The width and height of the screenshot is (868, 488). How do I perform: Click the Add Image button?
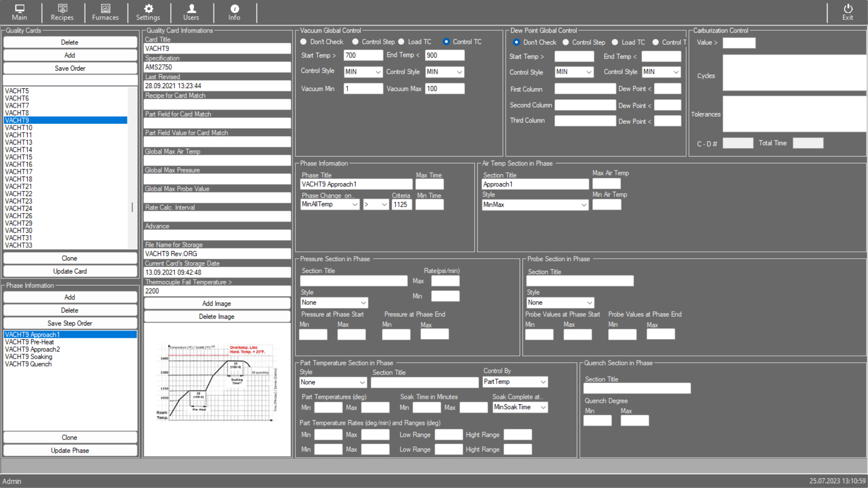point(217,303)
